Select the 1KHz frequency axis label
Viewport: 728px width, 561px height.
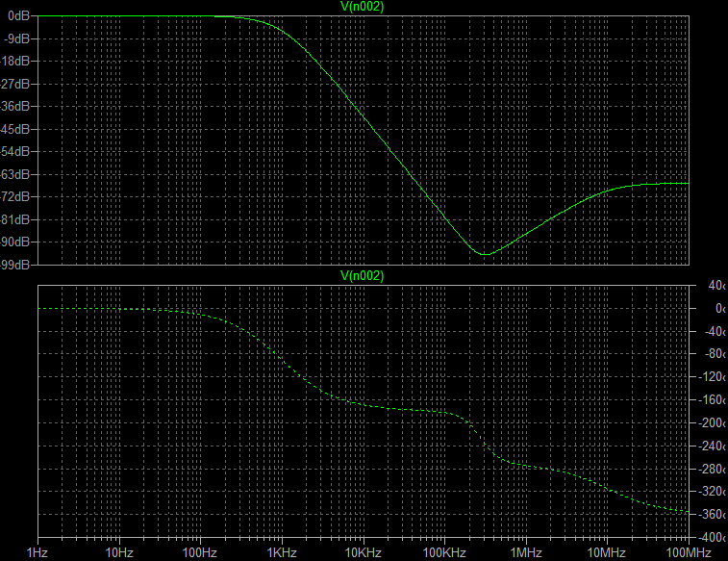click(281, 552)
